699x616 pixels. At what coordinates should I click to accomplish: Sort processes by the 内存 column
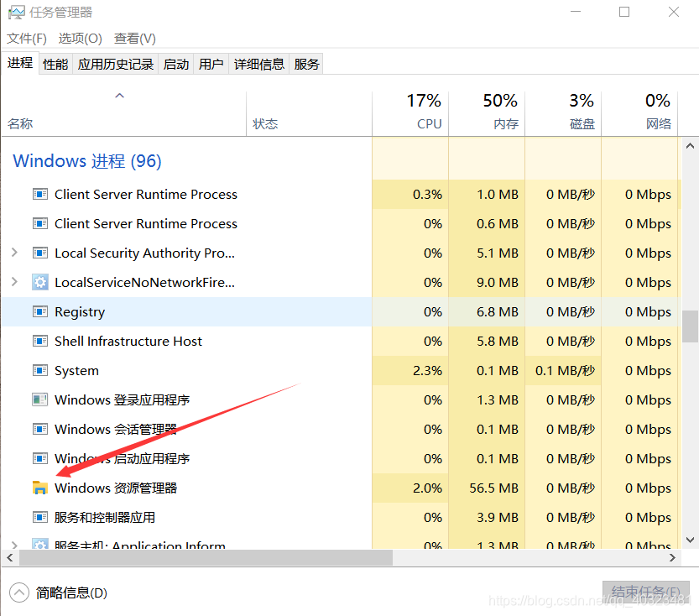coord(487,113)
